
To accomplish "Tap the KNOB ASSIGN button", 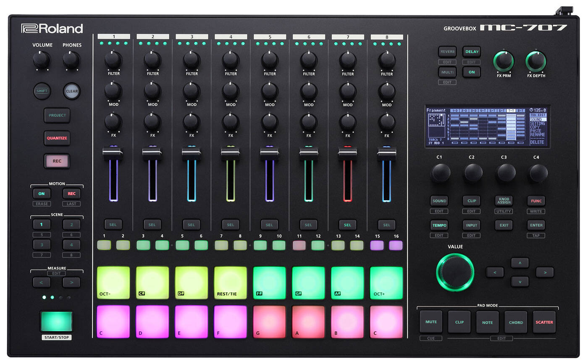I will click(504, 201).
